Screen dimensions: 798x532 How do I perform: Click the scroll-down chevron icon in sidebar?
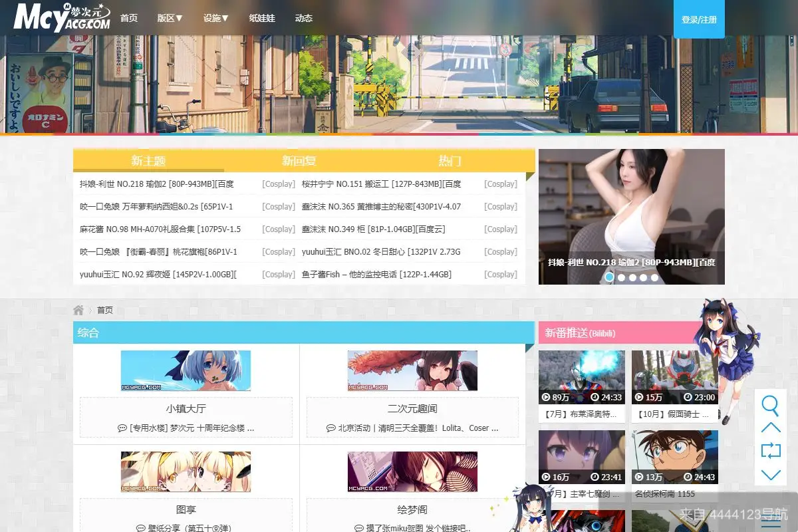coord(771,475)
